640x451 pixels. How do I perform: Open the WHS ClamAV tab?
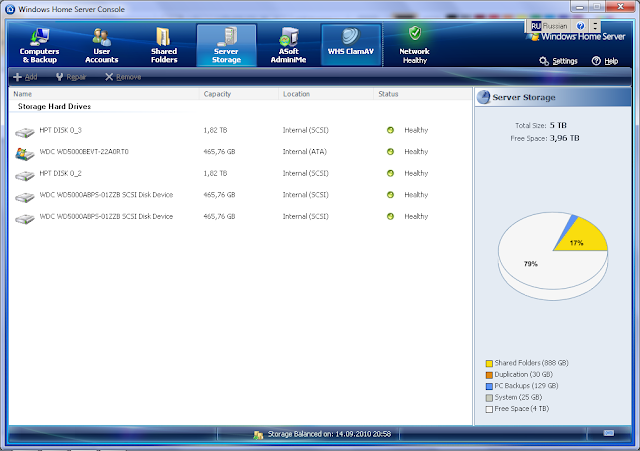point(351,45)
